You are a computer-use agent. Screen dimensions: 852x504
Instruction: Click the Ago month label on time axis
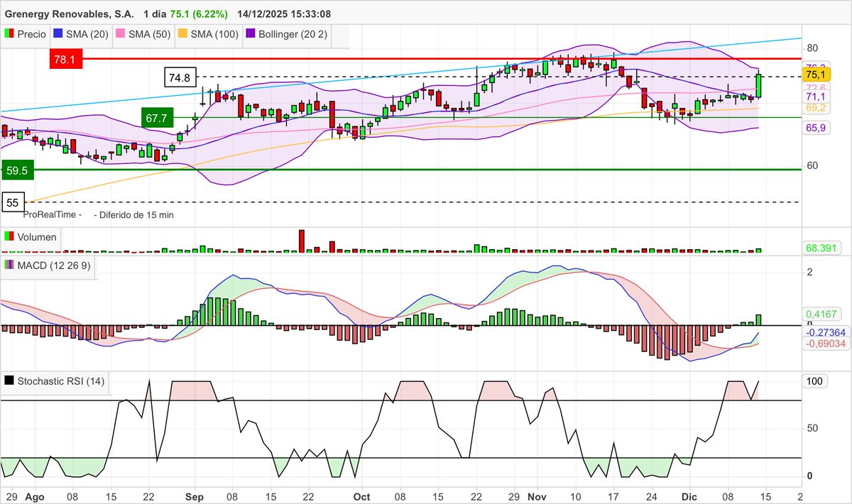pos(34,496)
